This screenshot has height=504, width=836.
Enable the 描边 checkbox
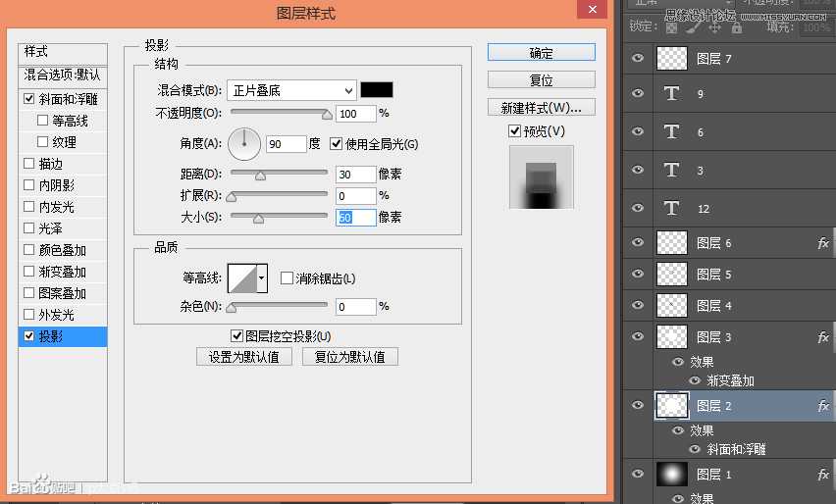pyautogui.click(x=29, y=164)
